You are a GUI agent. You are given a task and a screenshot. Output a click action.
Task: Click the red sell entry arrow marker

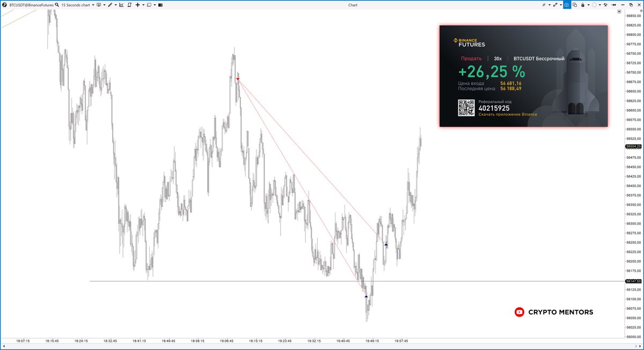click(238, 79)
